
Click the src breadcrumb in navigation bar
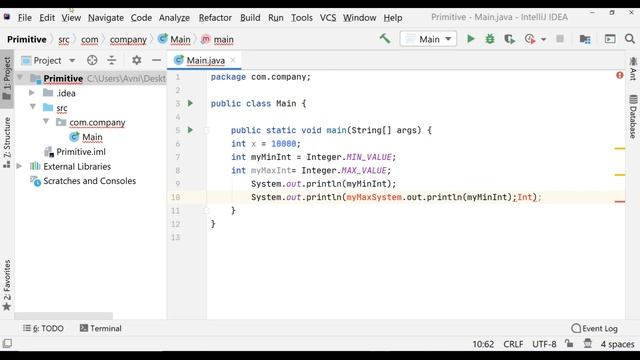(64, 40)
